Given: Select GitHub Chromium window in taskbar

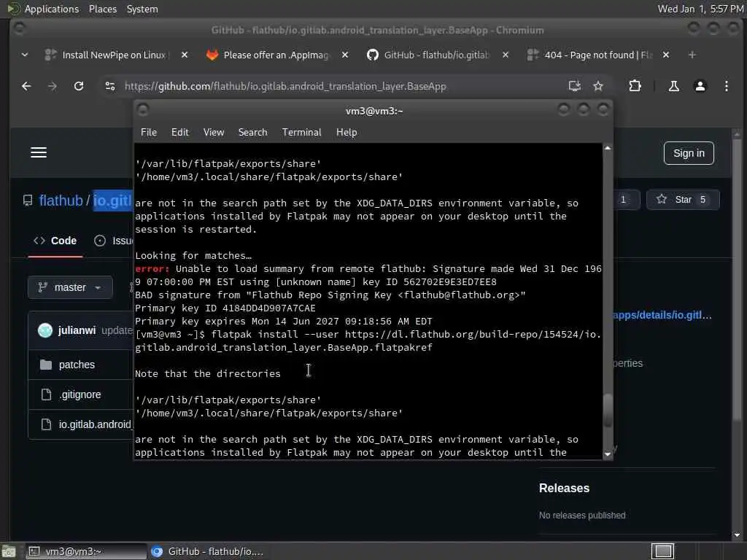Looking at the screenshot, I should click(208, 551).
